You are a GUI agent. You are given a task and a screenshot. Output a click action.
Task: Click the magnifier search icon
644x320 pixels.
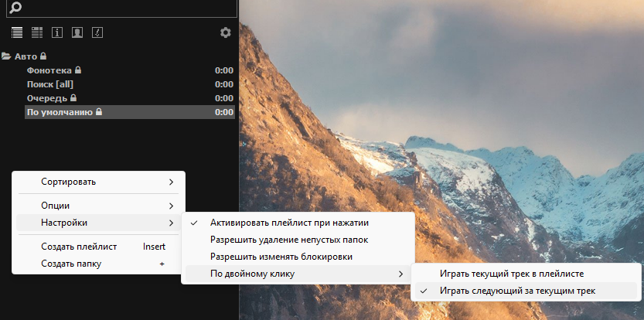point(15,8)
